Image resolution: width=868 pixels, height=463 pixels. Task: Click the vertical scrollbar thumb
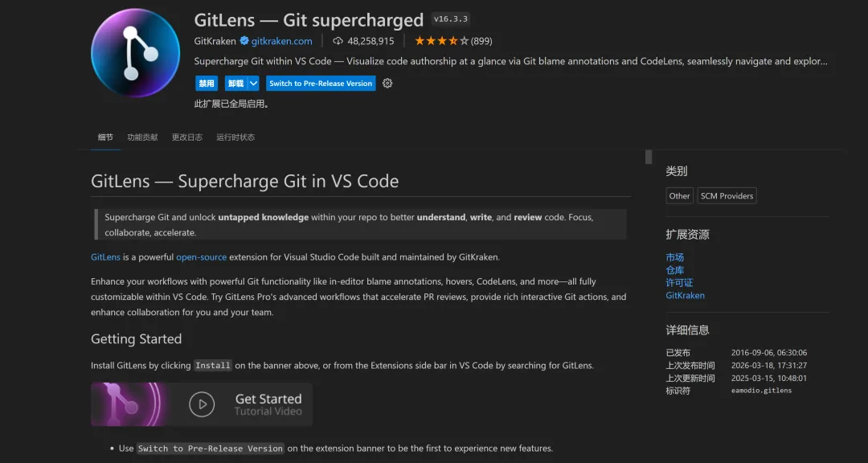pos(649,157)
